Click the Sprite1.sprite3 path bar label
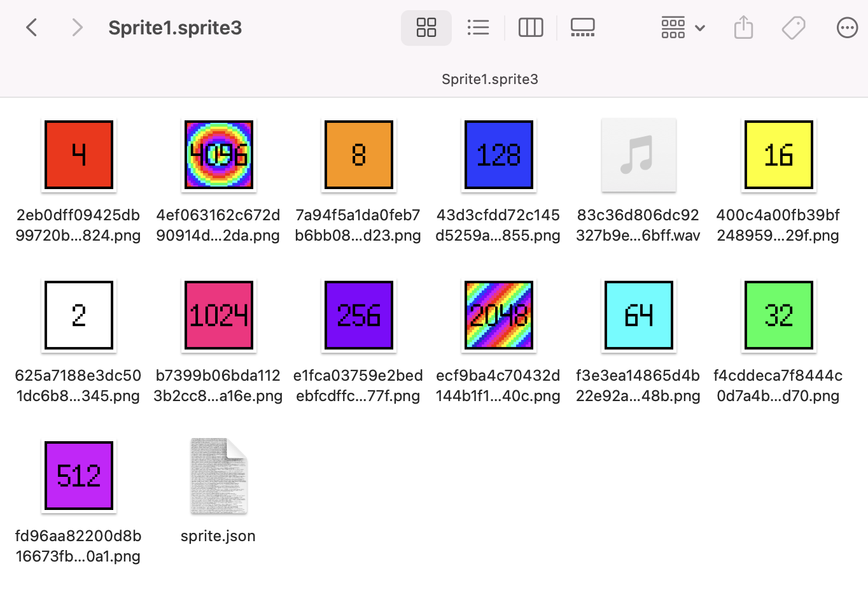Screen dimensions: 868x601 (x=490, y=79)
